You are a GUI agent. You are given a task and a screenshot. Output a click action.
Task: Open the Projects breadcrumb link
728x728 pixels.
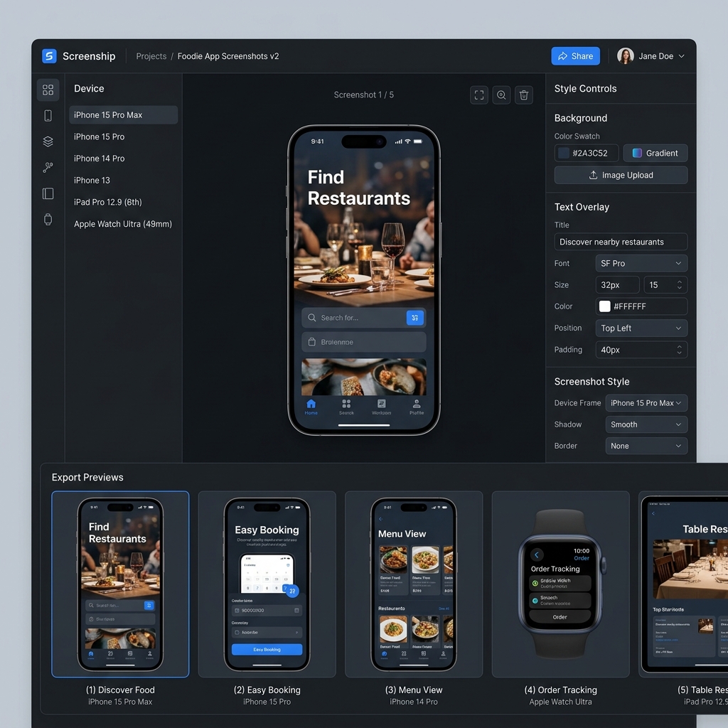[151, 56]
